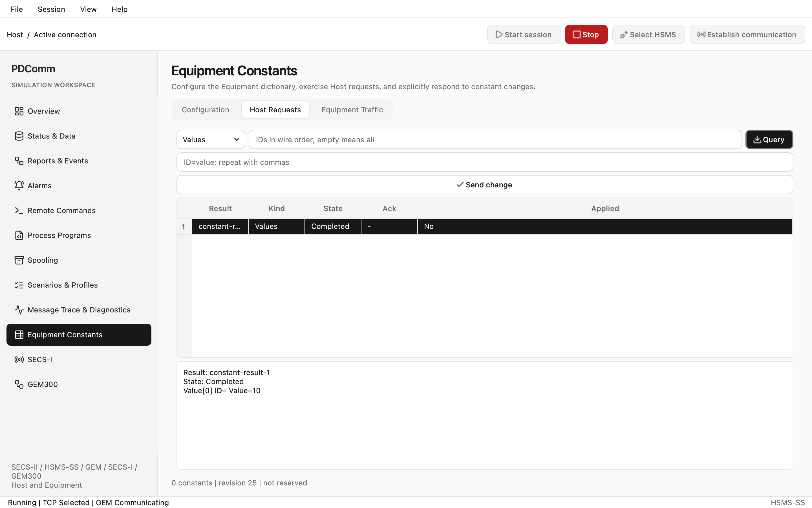
Task: Click the Reports & Events icon
Action: 19,161
